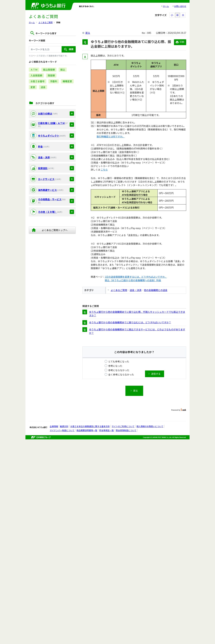Click the Q icon beside 振込できるサービス question

(85, 330)
